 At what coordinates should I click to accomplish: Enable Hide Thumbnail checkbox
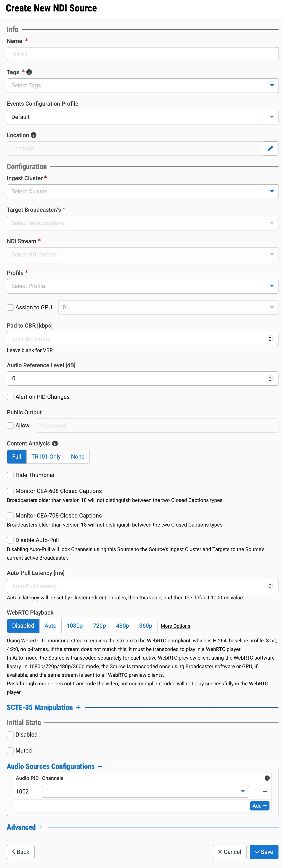click(x=10, y=475)
